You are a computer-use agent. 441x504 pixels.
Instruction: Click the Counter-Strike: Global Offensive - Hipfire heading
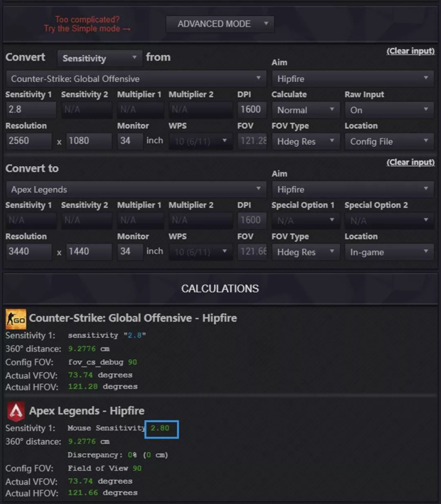coord(133,318)
